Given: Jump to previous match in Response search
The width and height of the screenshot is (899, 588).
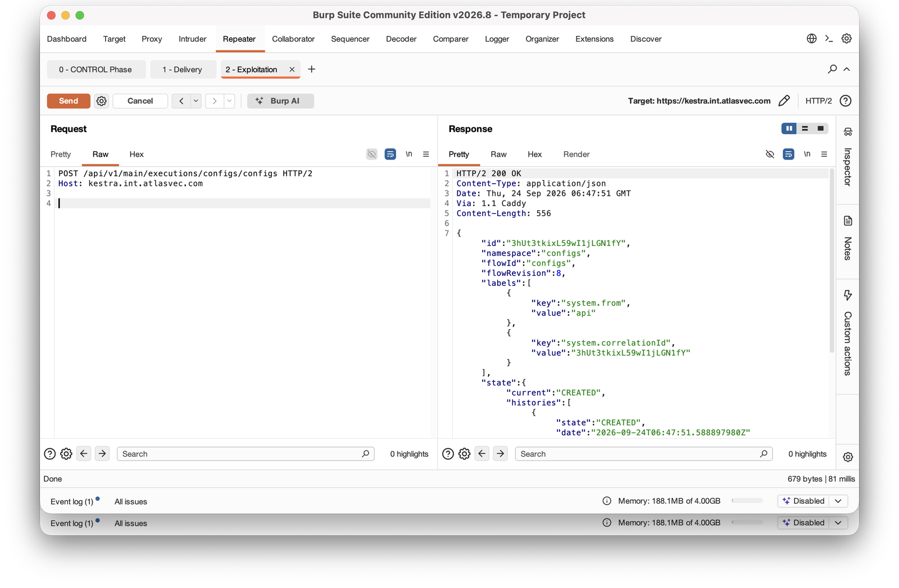Looking at the screenshot, I should pos(482,453).
